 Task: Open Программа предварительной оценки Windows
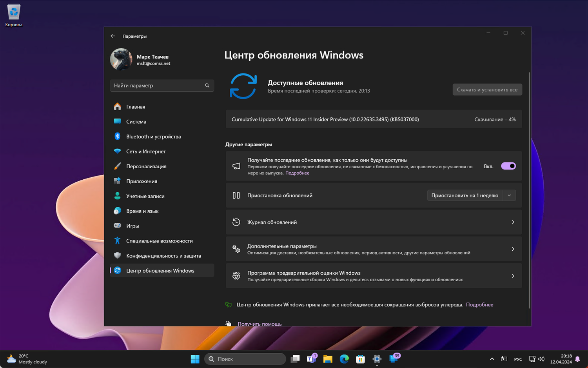[374, 276]
